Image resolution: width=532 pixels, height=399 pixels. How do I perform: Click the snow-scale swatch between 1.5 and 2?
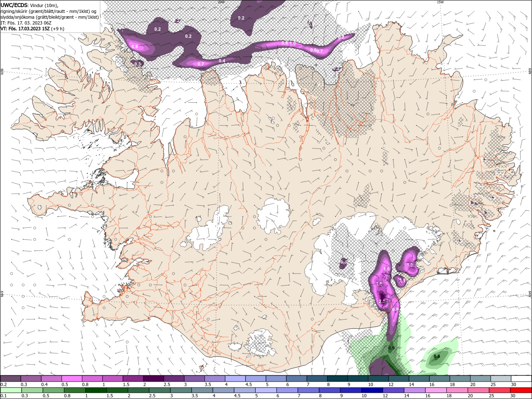[x=133, y=379]
